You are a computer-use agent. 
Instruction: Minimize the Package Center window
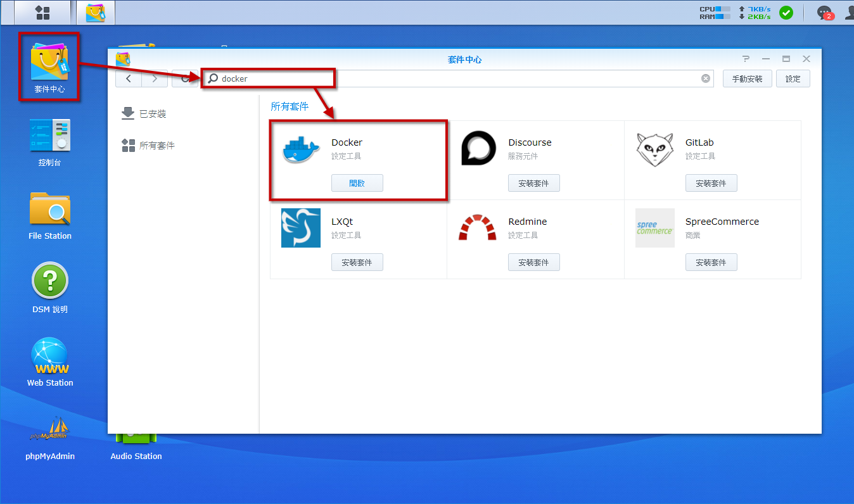click(766, 59)
